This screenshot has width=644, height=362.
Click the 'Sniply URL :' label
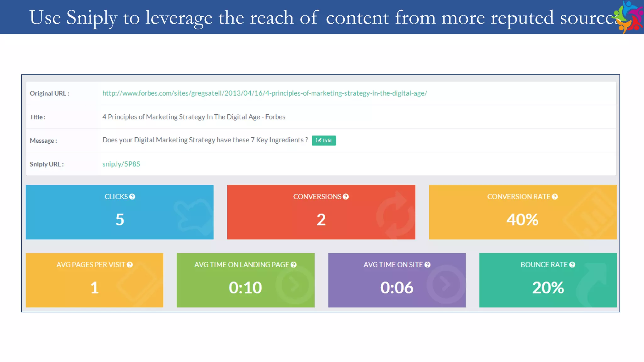pyautogui.click(x=47, y=164)
